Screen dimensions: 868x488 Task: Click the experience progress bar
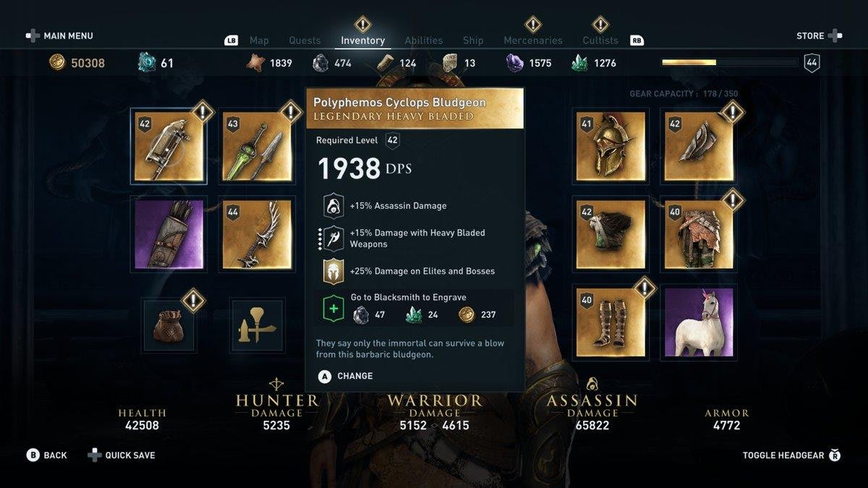pyautogui.click(x=729, y=63)
